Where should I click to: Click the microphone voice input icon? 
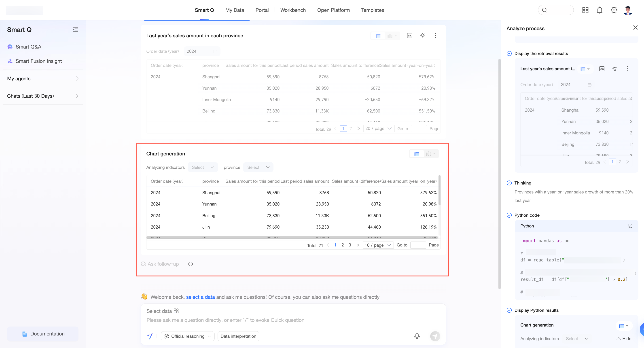pyautogui.click(x=417, y=336)
